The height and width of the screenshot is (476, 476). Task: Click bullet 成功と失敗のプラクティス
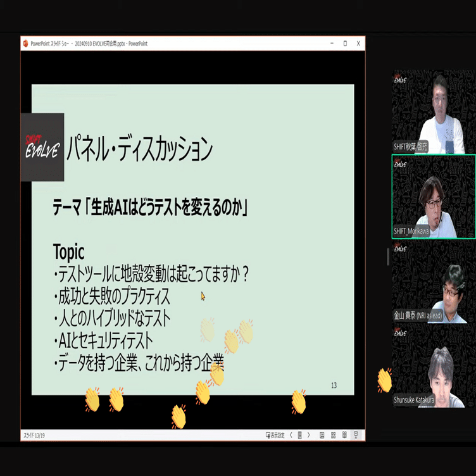pyautogui.click(x=111, y=296)
